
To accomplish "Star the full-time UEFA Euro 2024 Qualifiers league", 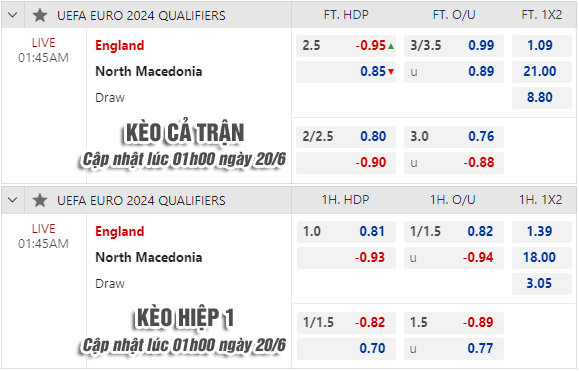I will pos(40,16).
